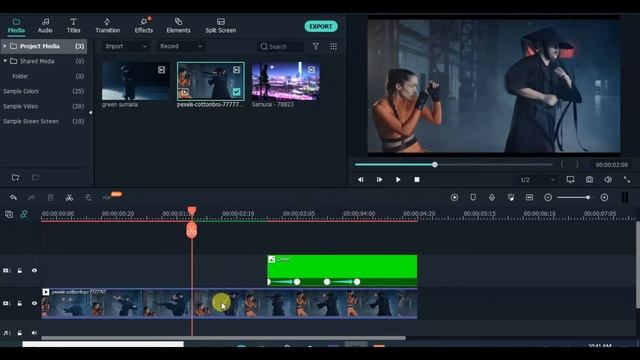Switch to the Elements tab
Screen dimensions: 640x360
coord(178,25)
